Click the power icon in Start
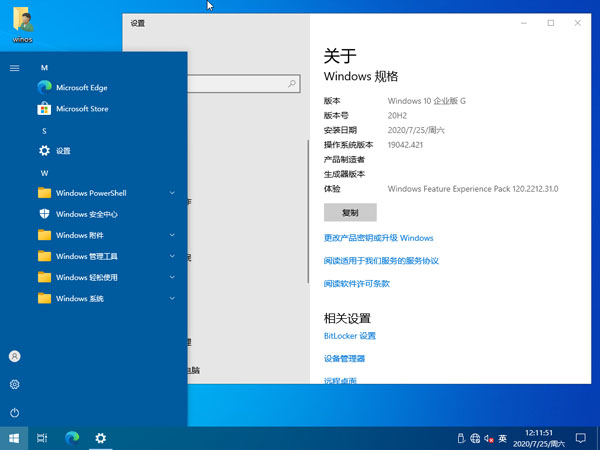Viewport: 600px width, 450px height. (15, 413)
